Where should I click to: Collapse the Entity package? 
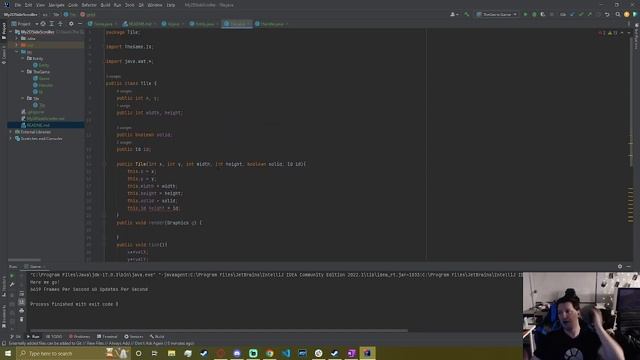[22, 58]
